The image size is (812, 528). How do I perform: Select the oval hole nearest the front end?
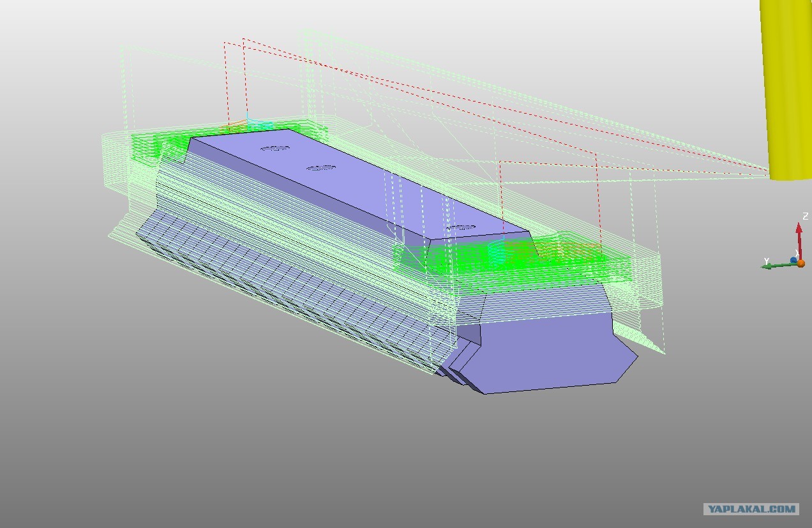click(x=461, y=227)
